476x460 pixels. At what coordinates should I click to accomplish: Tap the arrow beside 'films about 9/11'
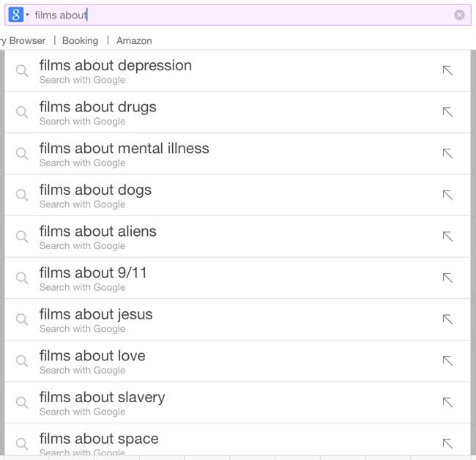(447, 278)
